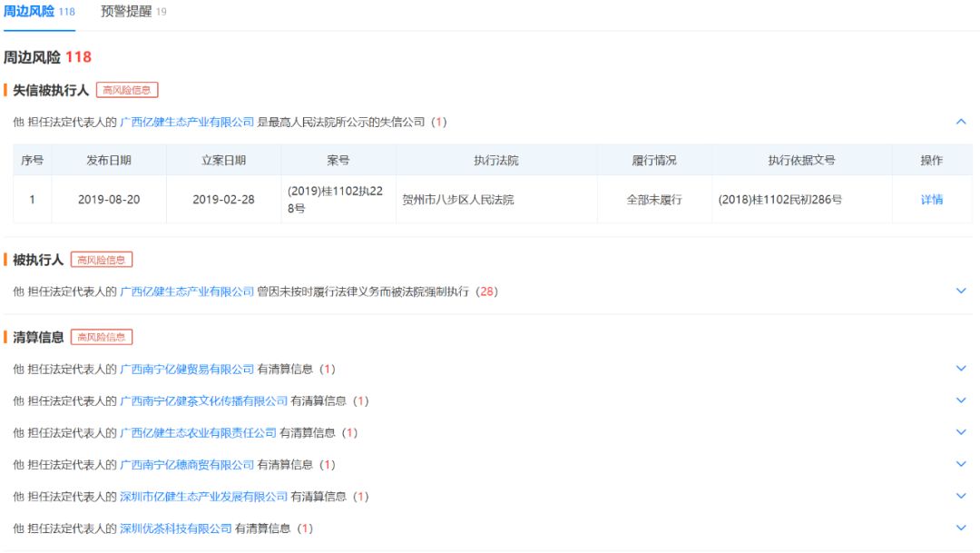Expand 深圳优茶科技有限公司 清算信息 row
980x553 pixels.
pyautogui.click(x=961, y=528)
